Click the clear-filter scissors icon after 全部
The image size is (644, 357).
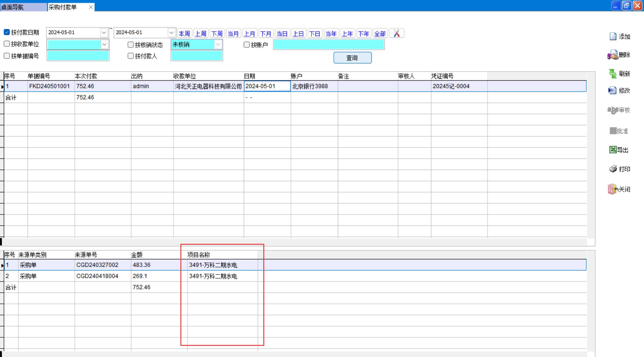point(397,33)
